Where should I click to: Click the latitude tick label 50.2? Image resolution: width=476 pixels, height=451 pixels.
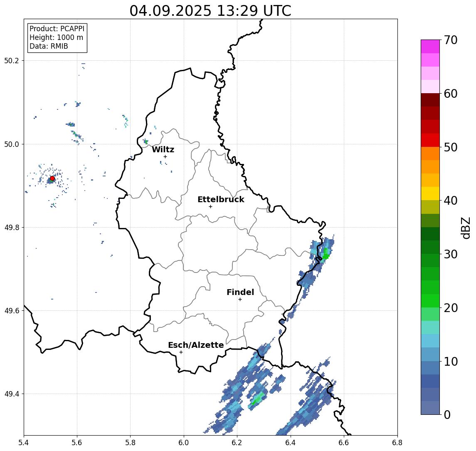(x=11, y=60)
